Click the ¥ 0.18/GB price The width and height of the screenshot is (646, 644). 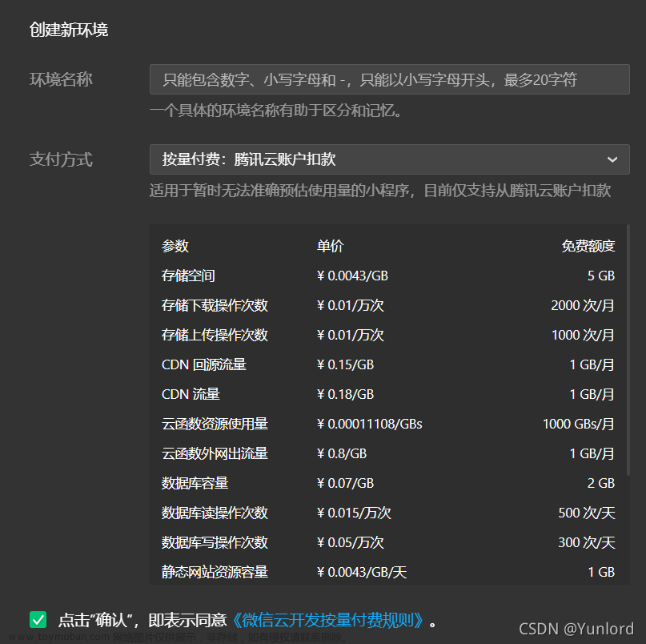pos(345,395)
